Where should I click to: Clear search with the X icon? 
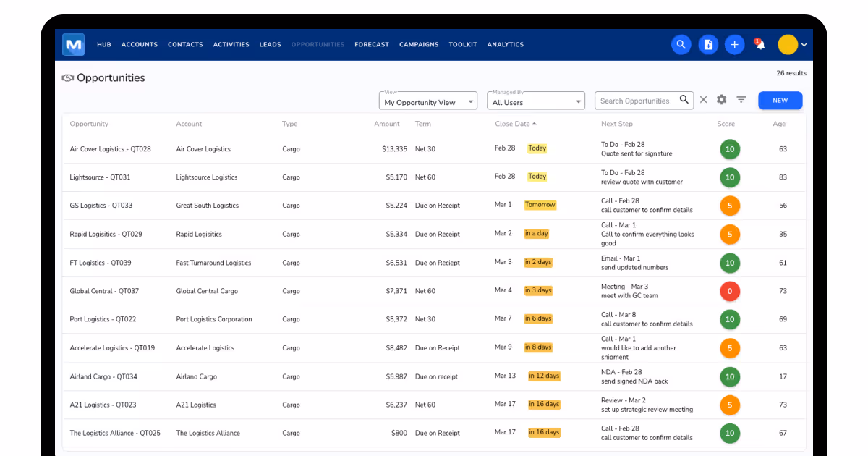(x=703, y=100)
